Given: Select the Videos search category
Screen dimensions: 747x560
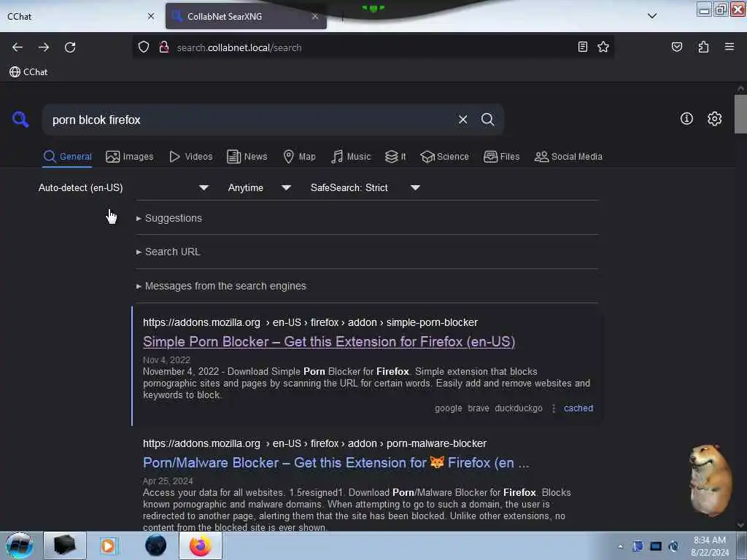Looking at the screenshot, I should 190,157.
